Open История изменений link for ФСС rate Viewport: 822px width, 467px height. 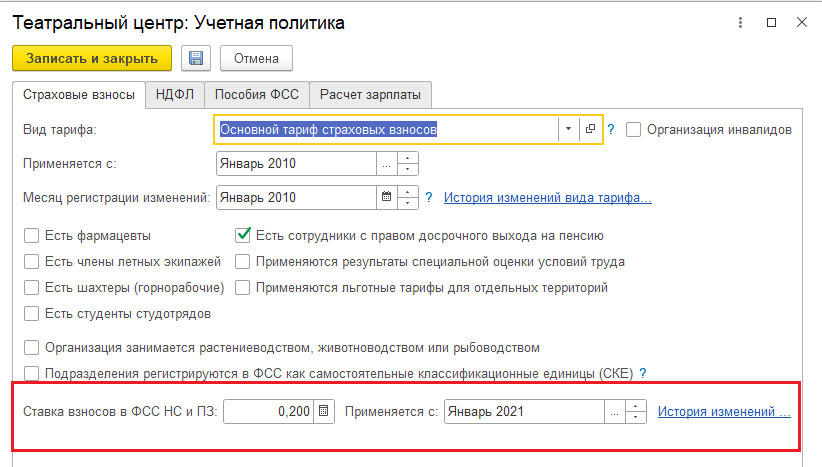[724, 411]
